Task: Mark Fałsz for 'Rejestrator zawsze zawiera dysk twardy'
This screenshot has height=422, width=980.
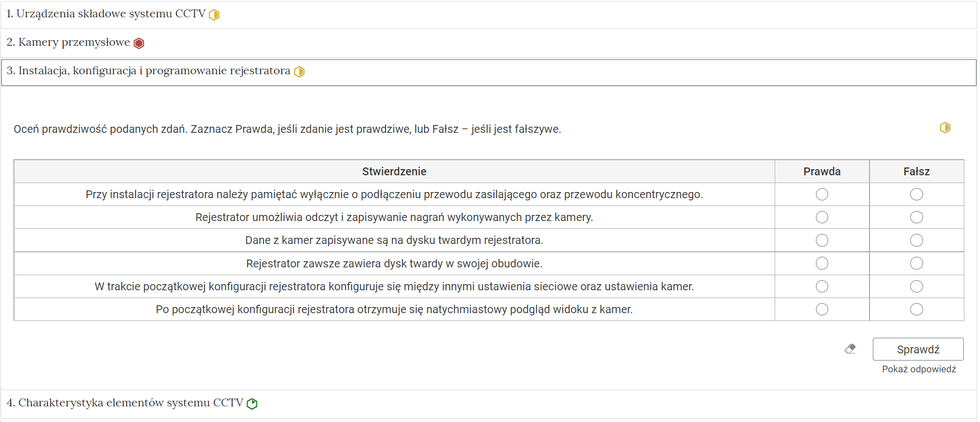Action: click(x=916, y=263)
